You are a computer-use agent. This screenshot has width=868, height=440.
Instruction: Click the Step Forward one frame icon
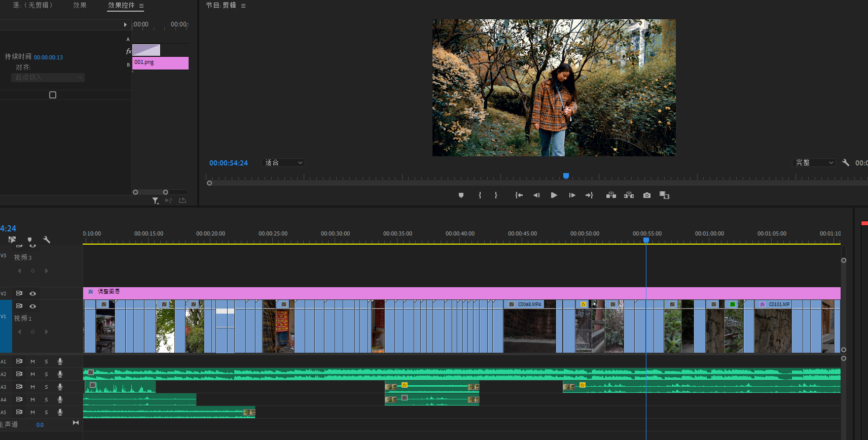572,195
